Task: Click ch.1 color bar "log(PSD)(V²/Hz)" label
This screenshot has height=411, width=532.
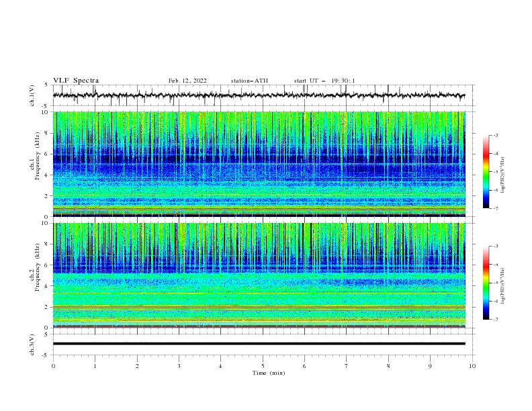Action: [503, 175]
